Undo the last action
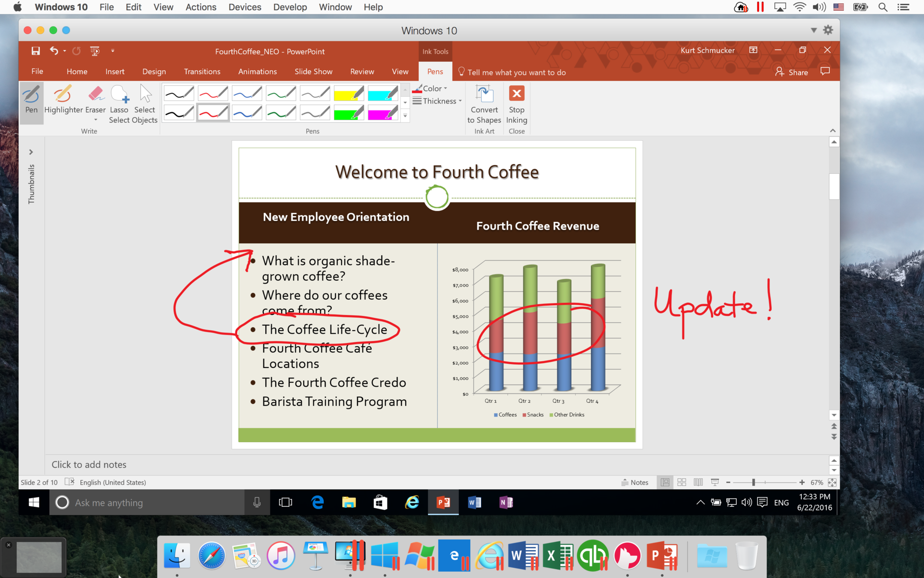This screenshot has height=578, width=924. tap(54, 51)
